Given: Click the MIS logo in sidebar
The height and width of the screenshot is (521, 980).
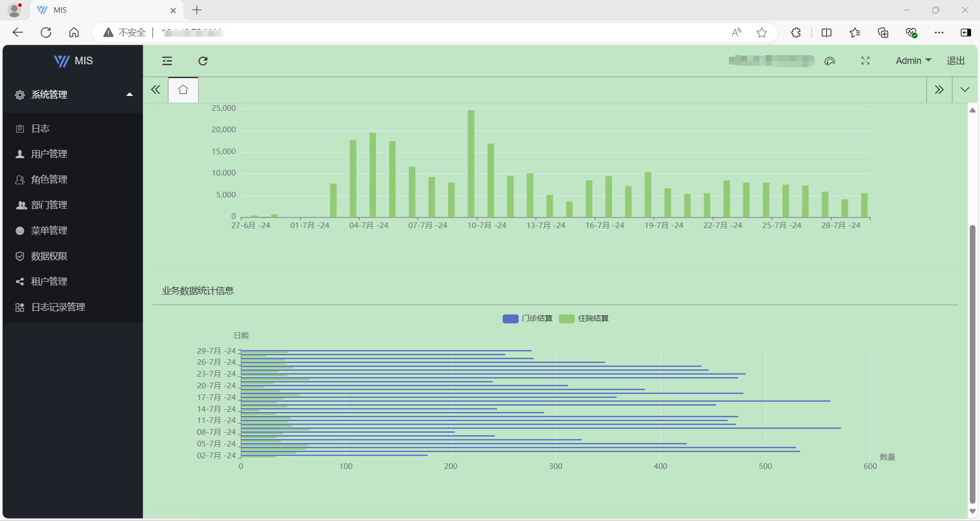Looking at the screenshot, I should (x=73, y=61).
